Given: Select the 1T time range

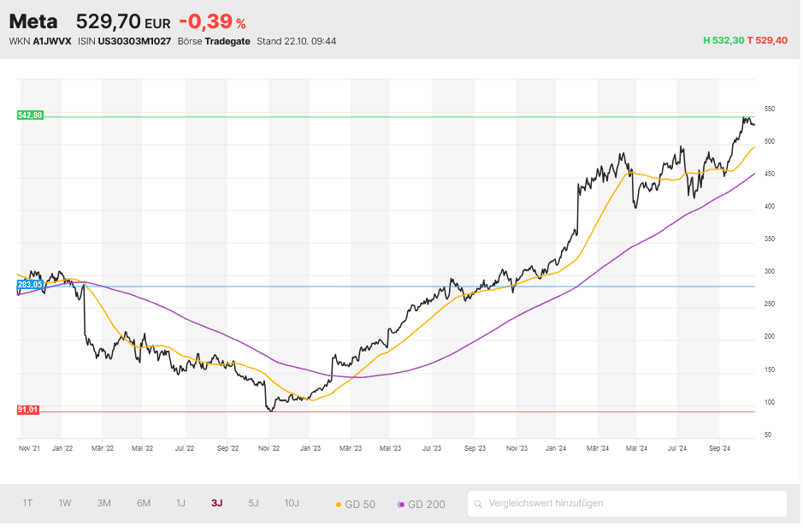Looking at the screenshot, I should 27,503.
